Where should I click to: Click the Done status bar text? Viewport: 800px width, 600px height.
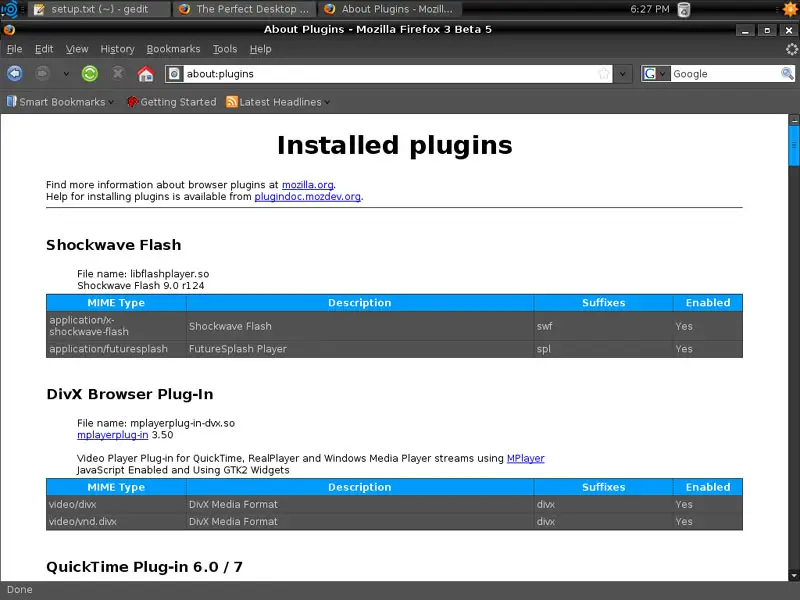[x=19, y=590]
